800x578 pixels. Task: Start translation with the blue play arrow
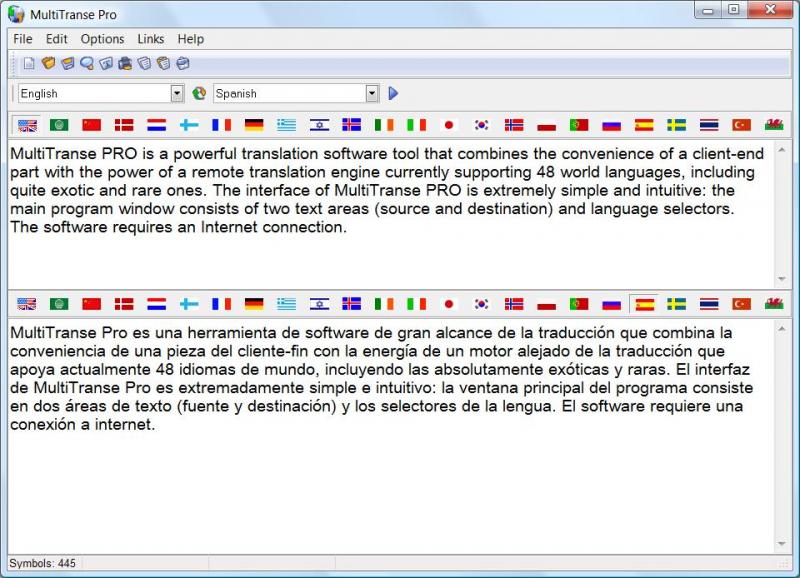point(393,93)
